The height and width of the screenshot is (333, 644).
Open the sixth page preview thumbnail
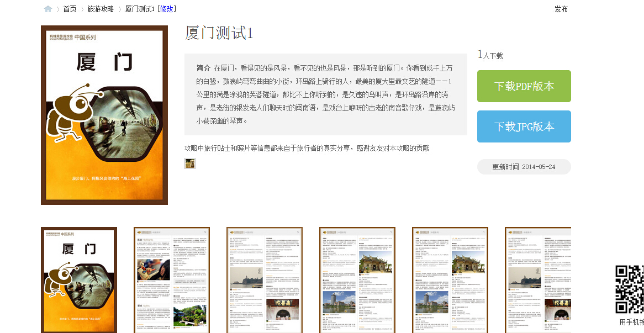pos(538,280)
